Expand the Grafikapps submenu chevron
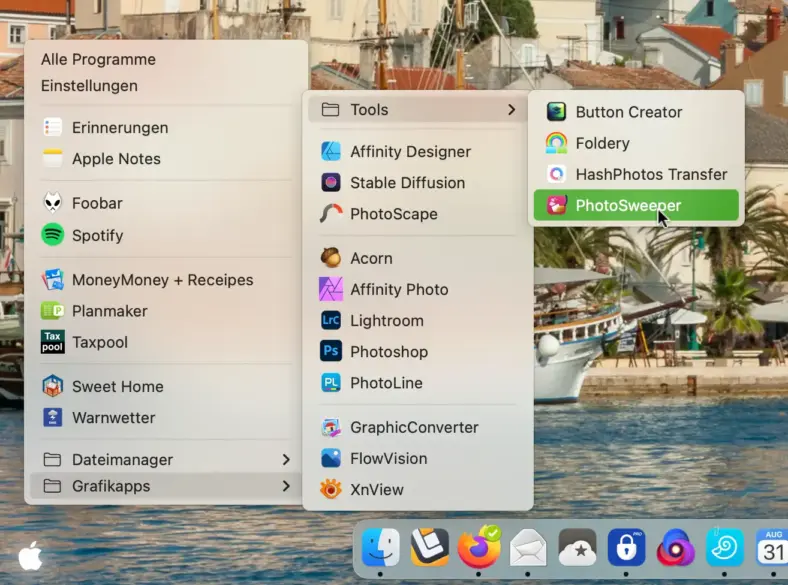Viewport: 788px width, 585px height. pyautogui.click(x=286, y=486)
